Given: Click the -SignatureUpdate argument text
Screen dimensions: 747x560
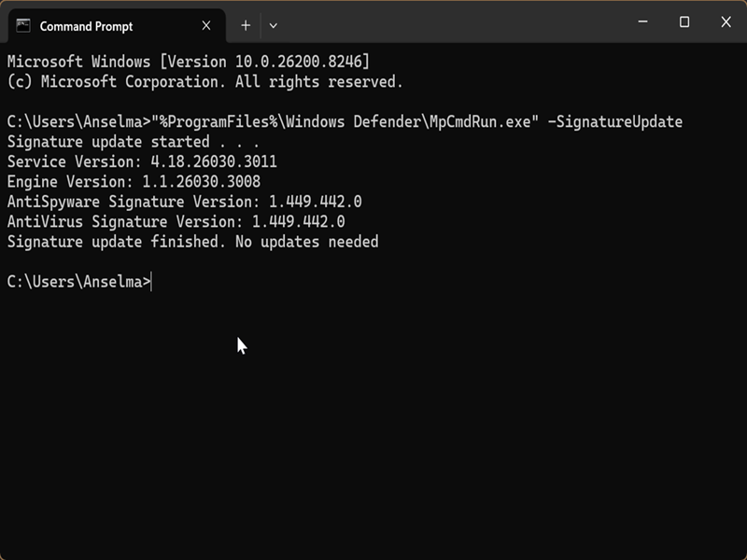Looking at the screenshot, I should click(x=615, y=122).
